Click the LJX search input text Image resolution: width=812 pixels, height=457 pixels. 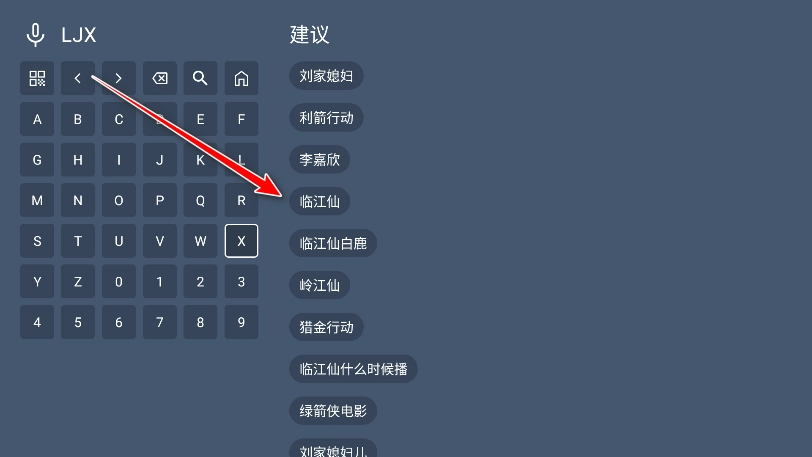79,35
